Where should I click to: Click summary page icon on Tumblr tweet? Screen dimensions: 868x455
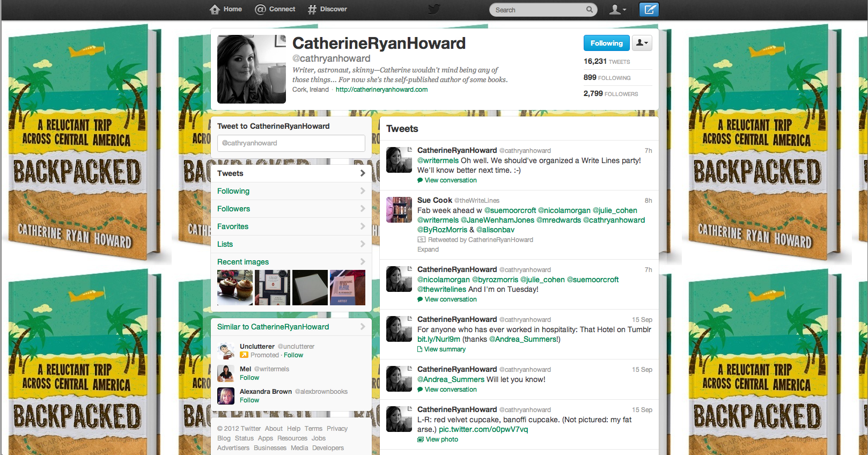pos(420,349)
